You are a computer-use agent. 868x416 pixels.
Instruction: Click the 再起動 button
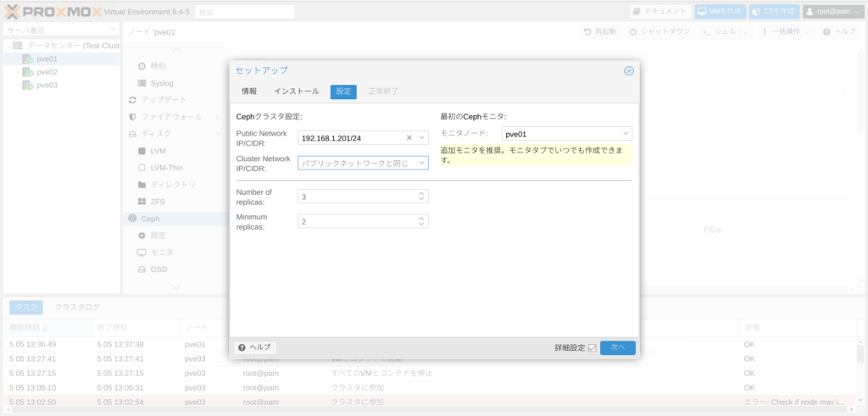(601, 31)
